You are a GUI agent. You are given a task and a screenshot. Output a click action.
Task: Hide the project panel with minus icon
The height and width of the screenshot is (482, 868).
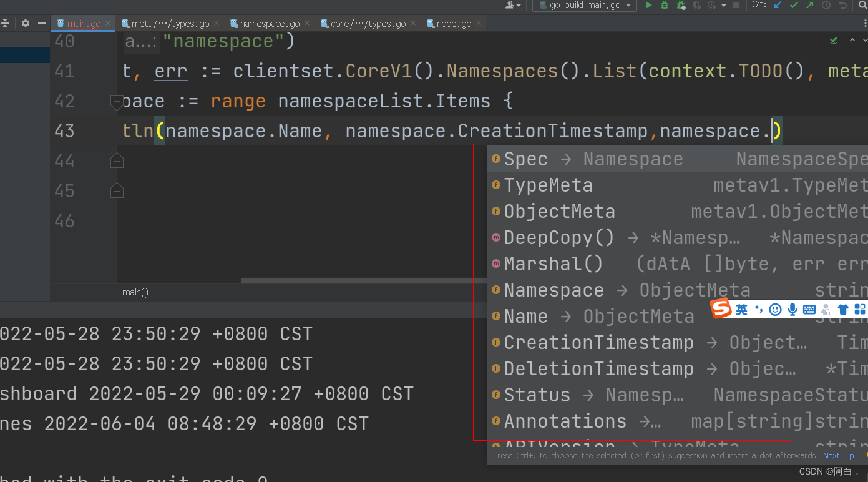pyautogui.click(x=42, y=23)
